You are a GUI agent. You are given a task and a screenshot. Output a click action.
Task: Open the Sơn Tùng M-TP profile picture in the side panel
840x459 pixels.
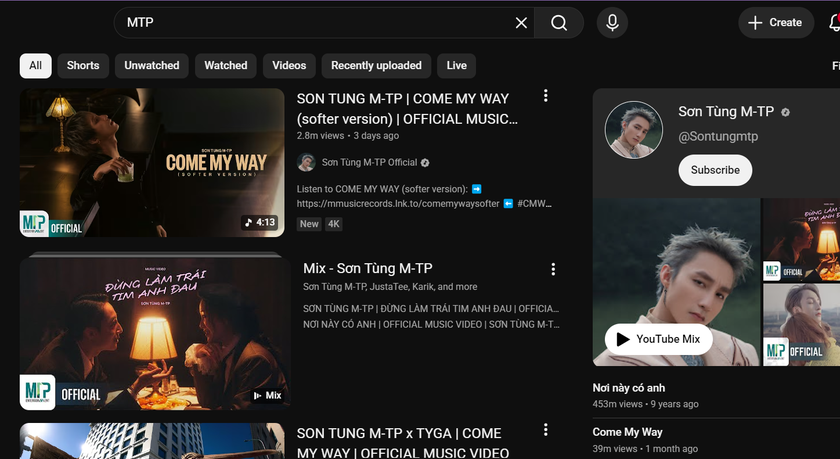[634, 130]
